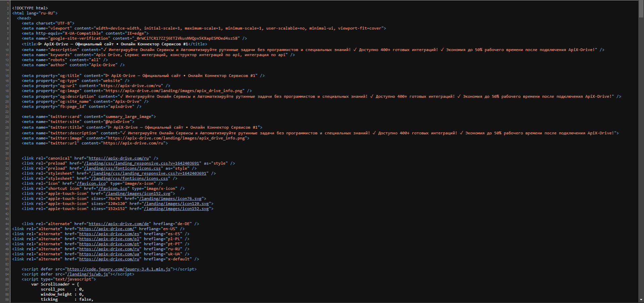
Task: Click meta charset="UTF-8" line
Action: point(48,23)
